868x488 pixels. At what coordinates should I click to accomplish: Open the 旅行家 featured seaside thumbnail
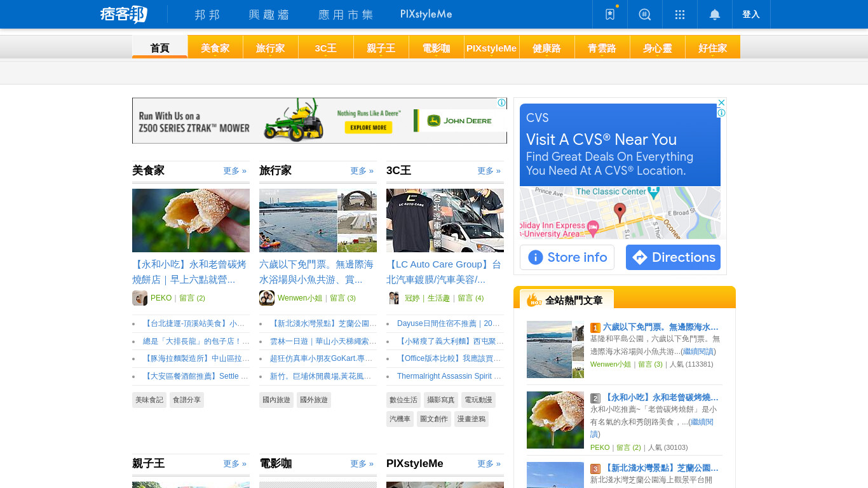tap(318, 220)
